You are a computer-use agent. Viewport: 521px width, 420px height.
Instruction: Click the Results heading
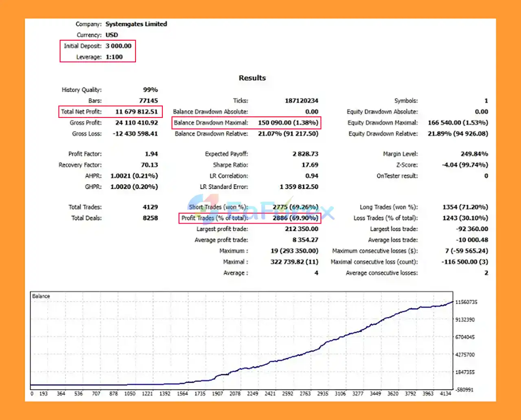(x=252, y=78)
